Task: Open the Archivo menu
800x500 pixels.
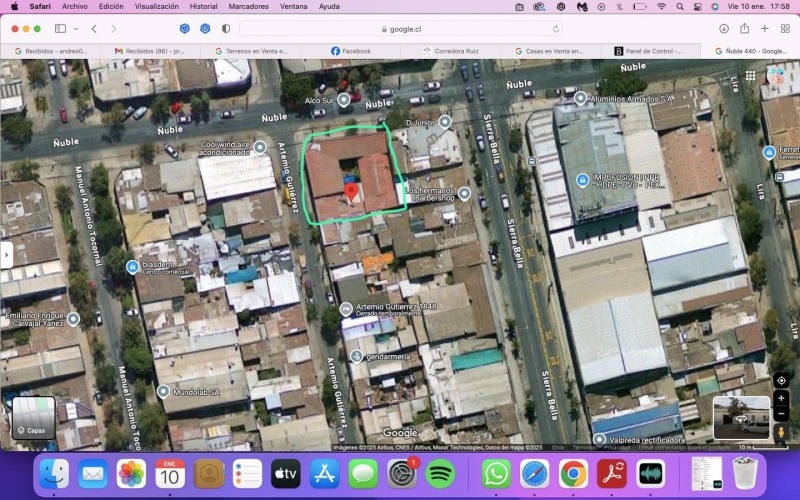Action: point(74,7)
